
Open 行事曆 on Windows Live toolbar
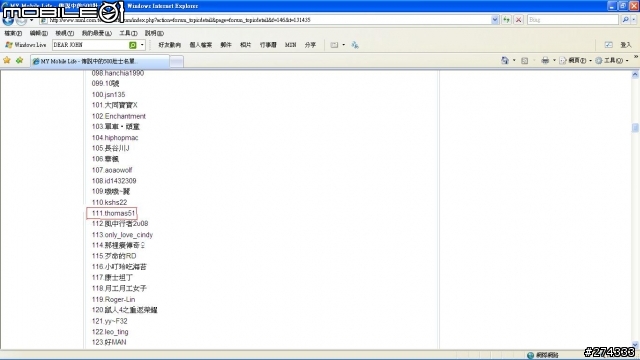(268, 45)
